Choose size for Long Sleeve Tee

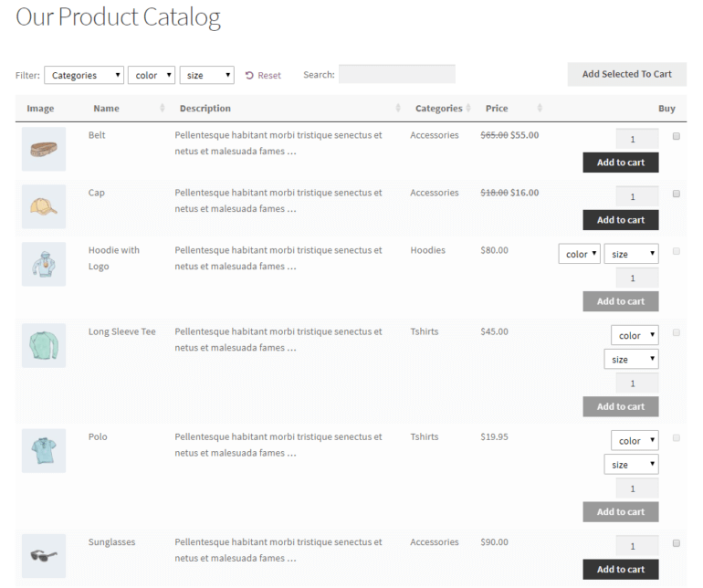coord(631,359)
